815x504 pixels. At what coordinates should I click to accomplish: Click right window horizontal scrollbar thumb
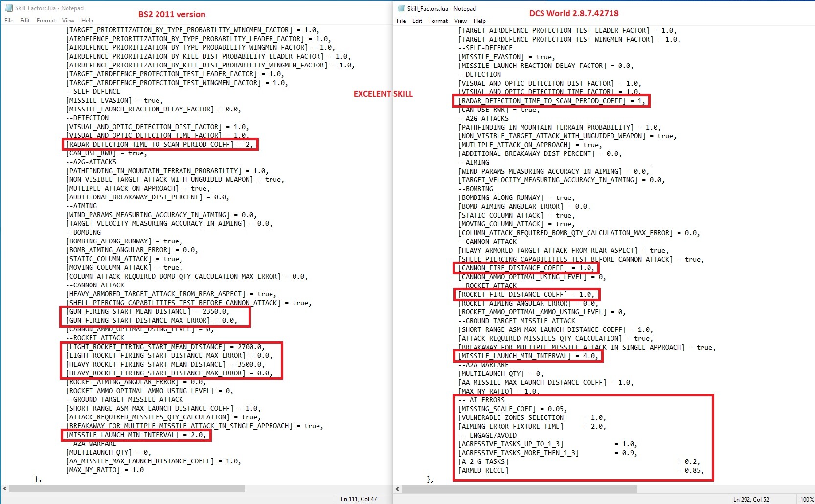pos(520,489)
